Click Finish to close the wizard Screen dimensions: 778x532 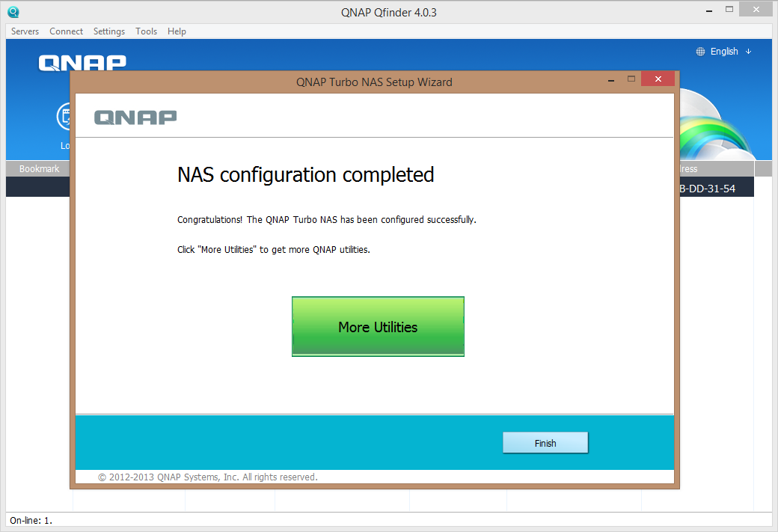[545, 443]
